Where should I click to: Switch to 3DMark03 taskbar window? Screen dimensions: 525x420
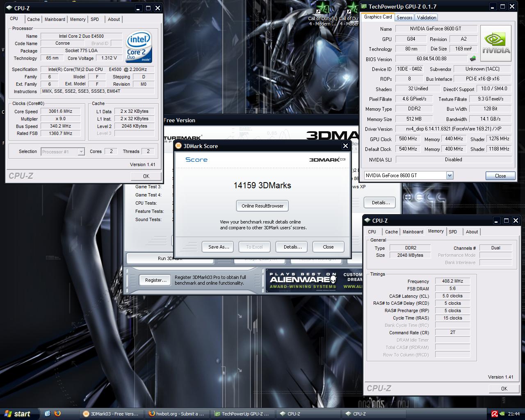[112, 414]
